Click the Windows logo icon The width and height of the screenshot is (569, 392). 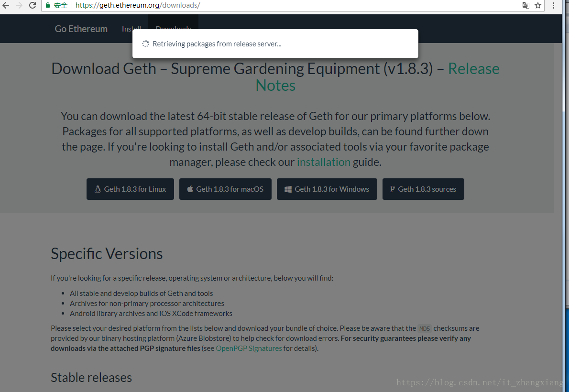[x=288, y=189]
